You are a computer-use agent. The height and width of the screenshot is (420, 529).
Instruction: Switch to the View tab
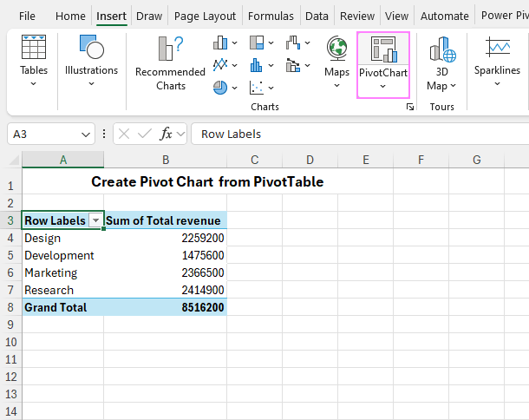coord(397,16)
